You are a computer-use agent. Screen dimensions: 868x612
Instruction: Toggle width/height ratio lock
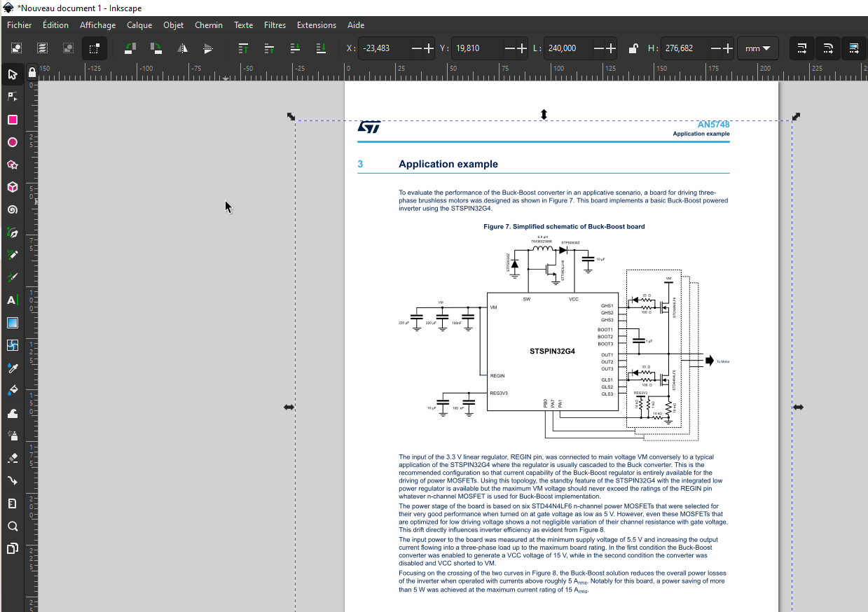[x=633, y=48]
